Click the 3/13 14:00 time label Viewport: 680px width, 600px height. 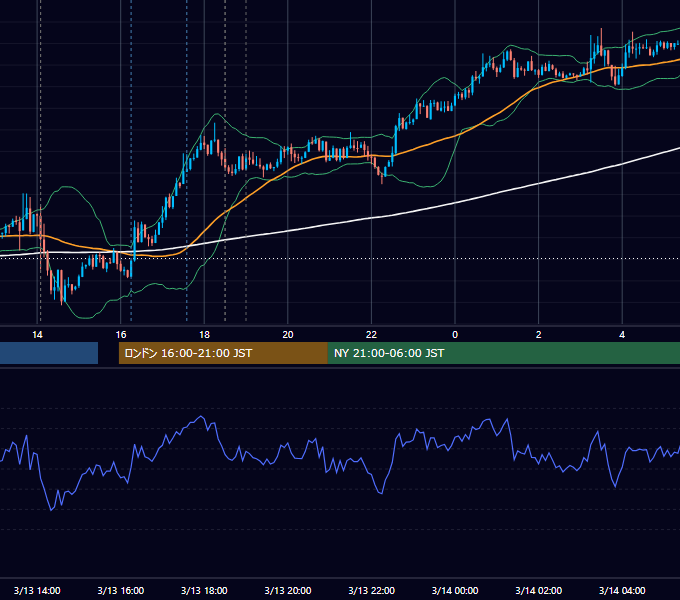click(37, 590)
